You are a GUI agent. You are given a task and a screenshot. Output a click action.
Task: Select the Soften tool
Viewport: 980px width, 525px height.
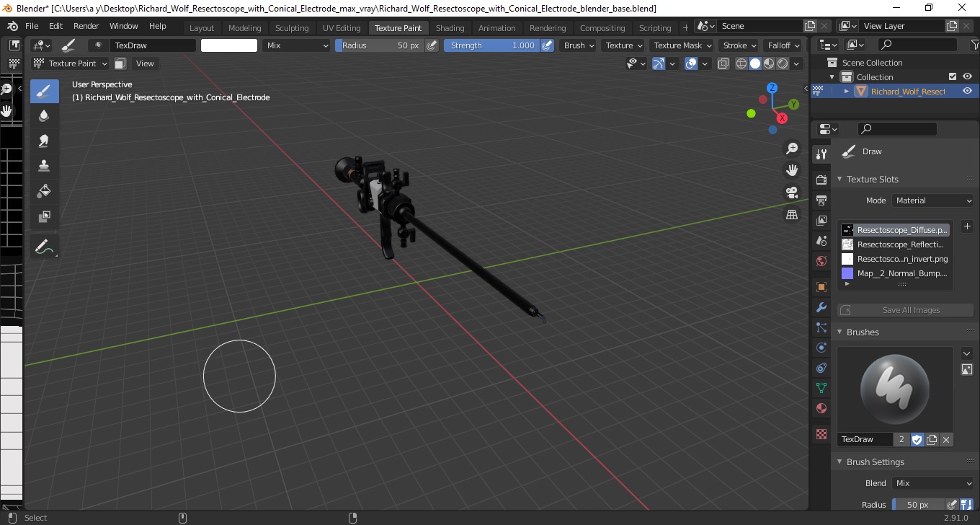44,116
